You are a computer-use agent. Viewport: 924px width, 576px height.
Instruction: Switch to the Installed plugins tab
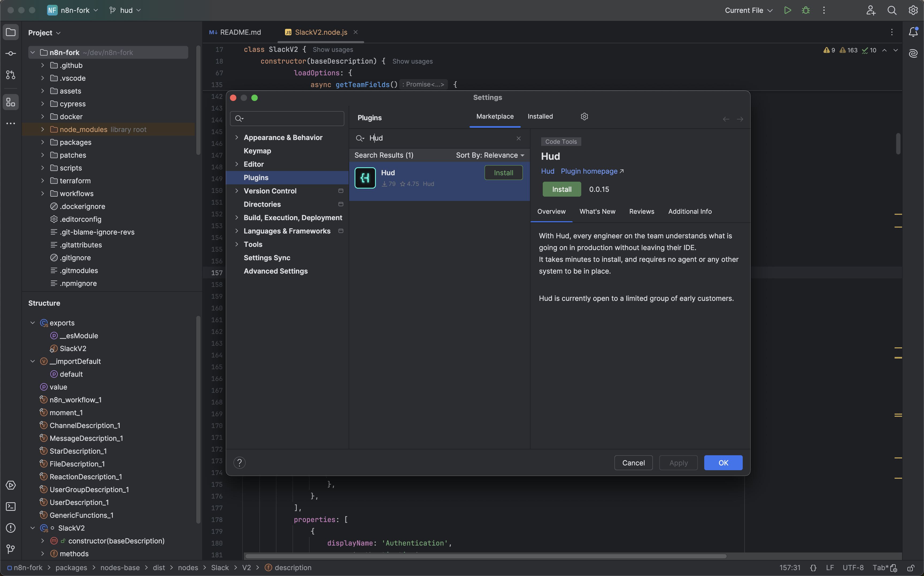pyautogui.click(x=540, y=116)
